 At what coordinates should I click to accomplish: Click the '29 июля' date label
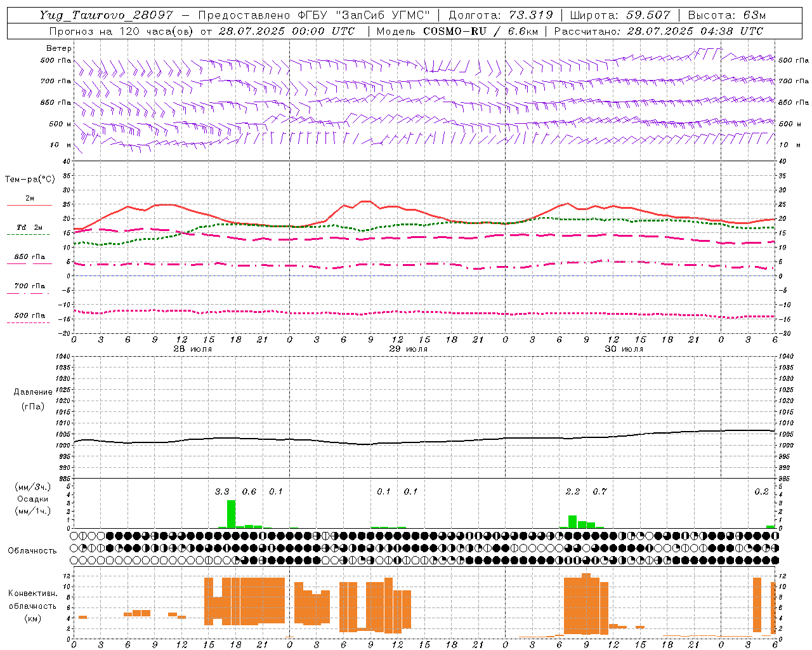[408, 349]
